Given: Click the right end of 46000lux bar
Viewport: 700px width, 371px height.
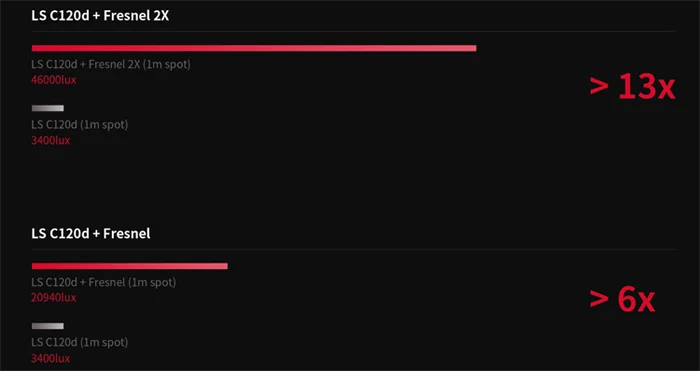Looking at the screenshot, I should tap(474, 48).
